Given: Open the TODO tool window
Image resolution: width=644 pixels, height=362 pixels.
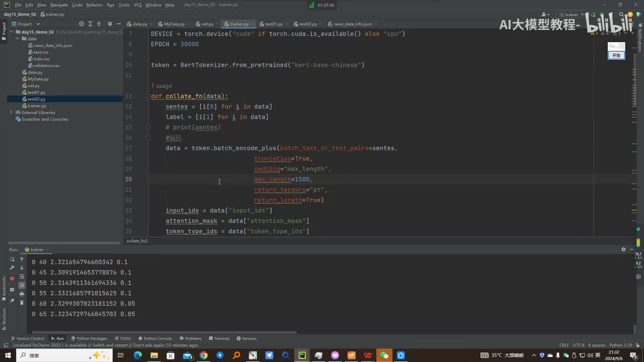Looking at the screenshot, I should point(123,338).
